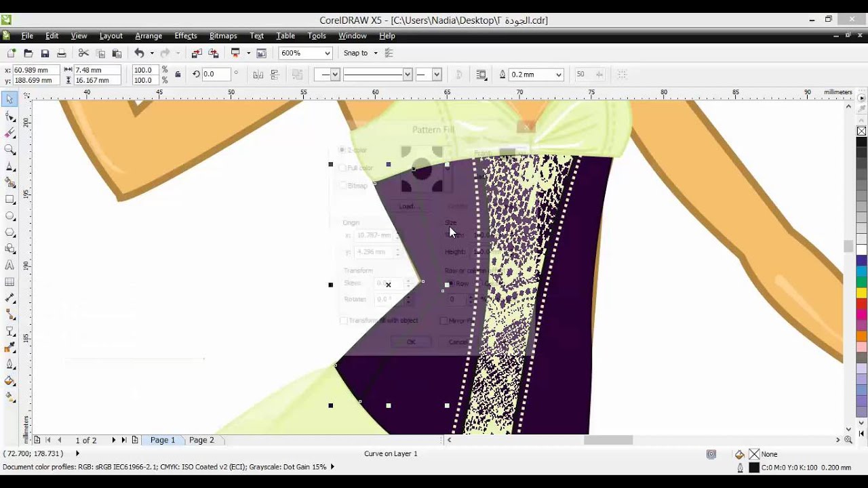The image size is (868, 488).
Task: Expand the undo history arrow
Action: pyautogui.click(x=151, y=53)
